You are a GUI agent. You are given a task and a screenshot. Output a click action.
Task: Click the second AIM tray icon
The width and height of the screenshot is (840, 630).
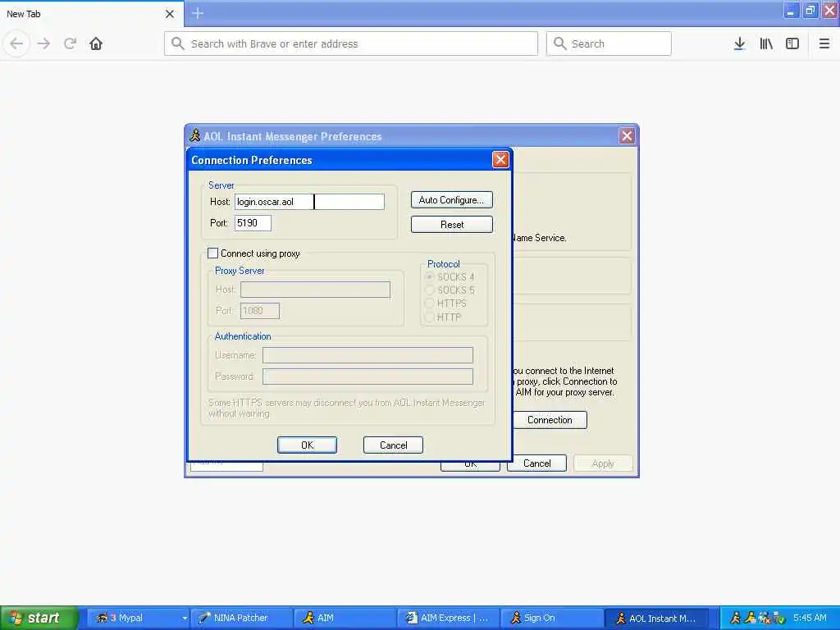pos(750,619)
